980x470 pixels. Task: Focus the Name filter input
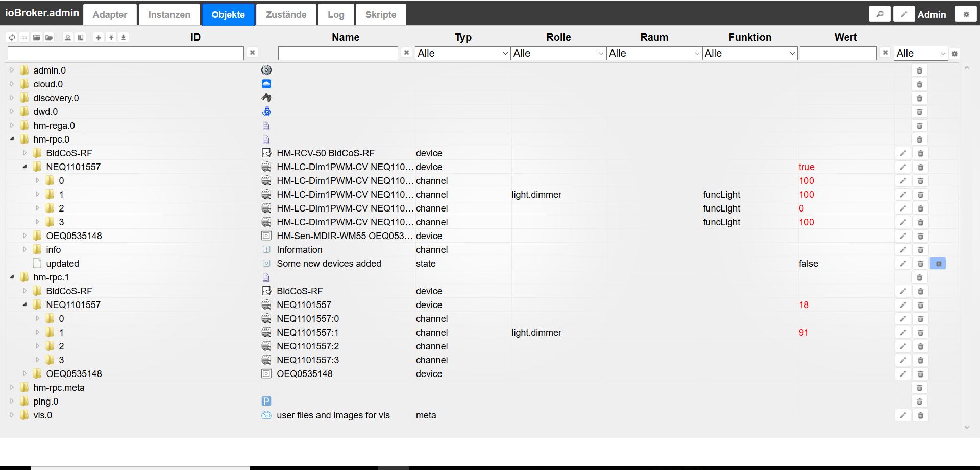[338, 53]
